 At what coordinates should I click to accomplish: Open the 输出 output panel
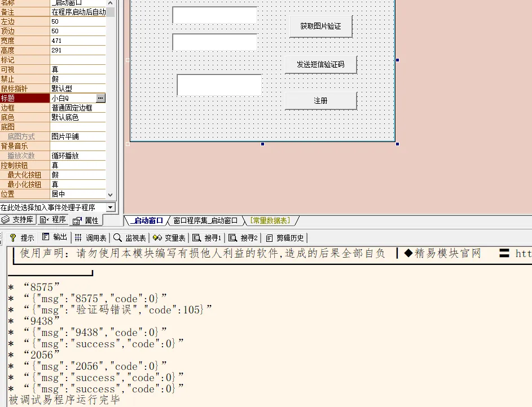[54, 237]
